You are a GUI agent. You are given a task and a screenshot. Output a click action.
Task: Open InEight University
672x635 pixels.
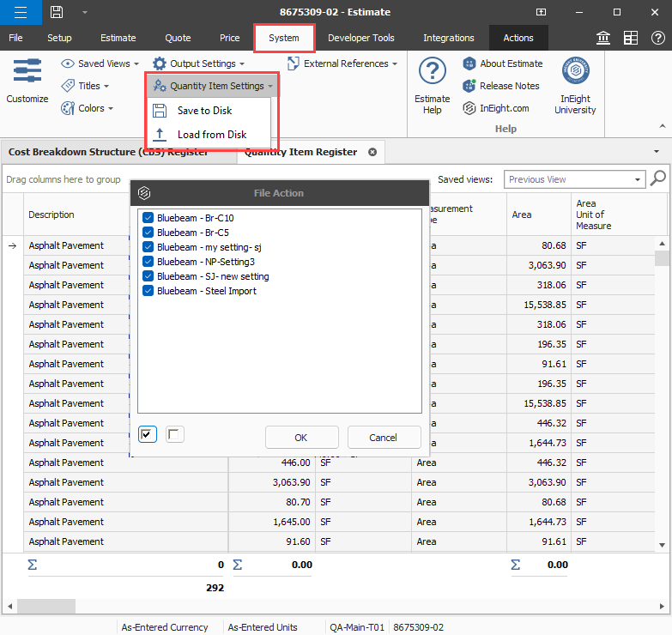click(x=575, y=86)
